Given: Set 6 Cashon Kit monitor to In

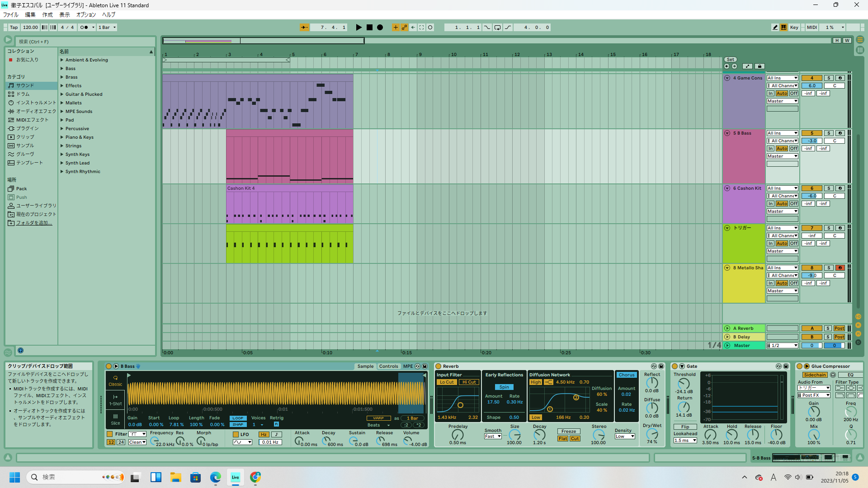Looking at the screenshot, I should click(771, 204).
